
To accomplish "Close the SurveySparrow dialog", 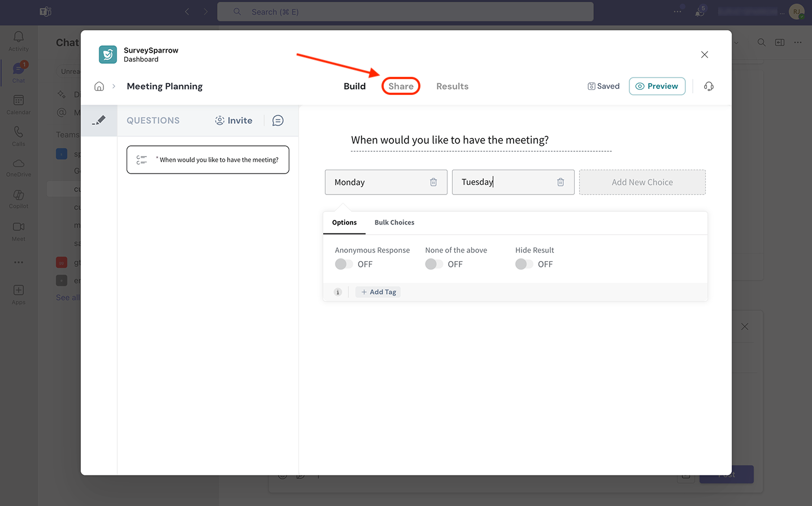I will pyautogui.click(x=704, y=55).
